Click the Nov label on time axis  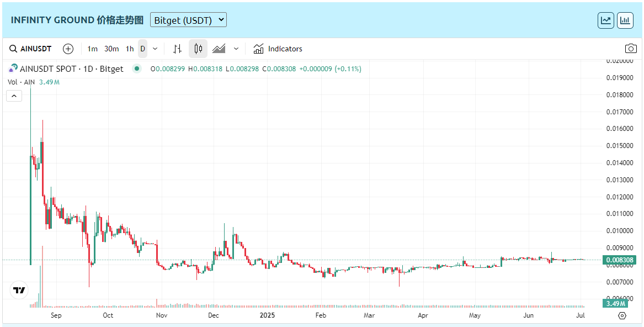point(162,315)
